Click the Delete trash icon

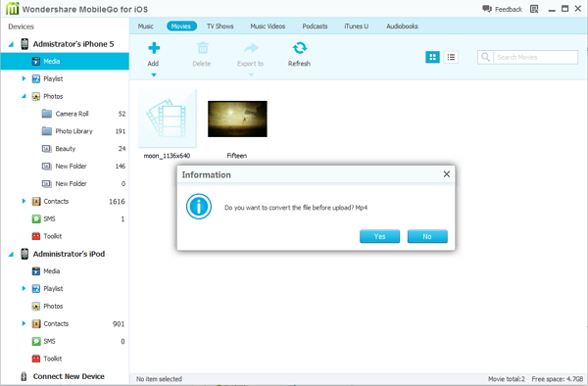coord(203,48)
